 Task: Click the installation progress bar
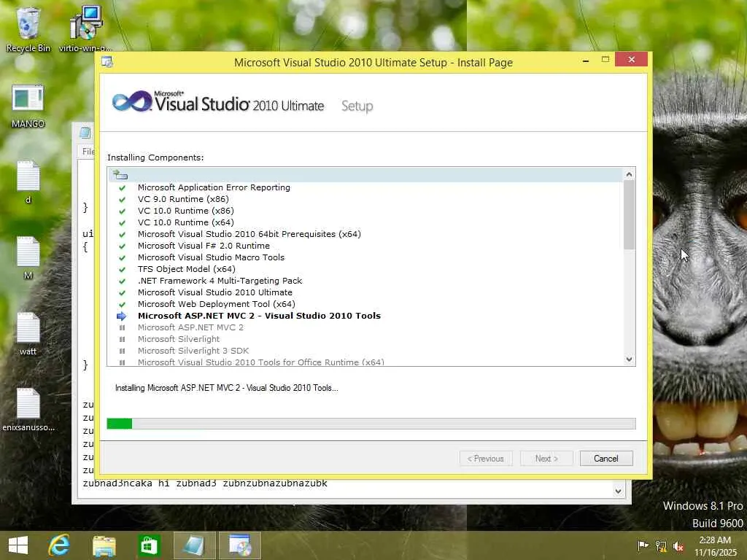tap(371, 424)
